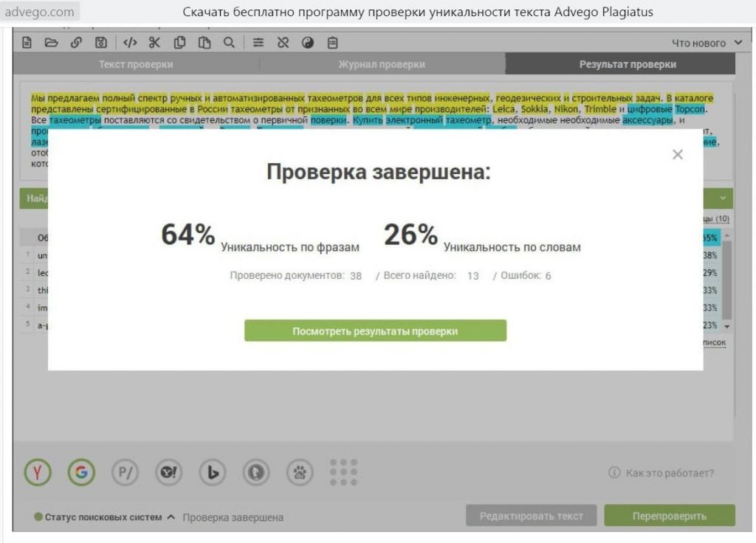Click the green search systems status dot
Screen dimensions: 756x543
coord(38,517)
